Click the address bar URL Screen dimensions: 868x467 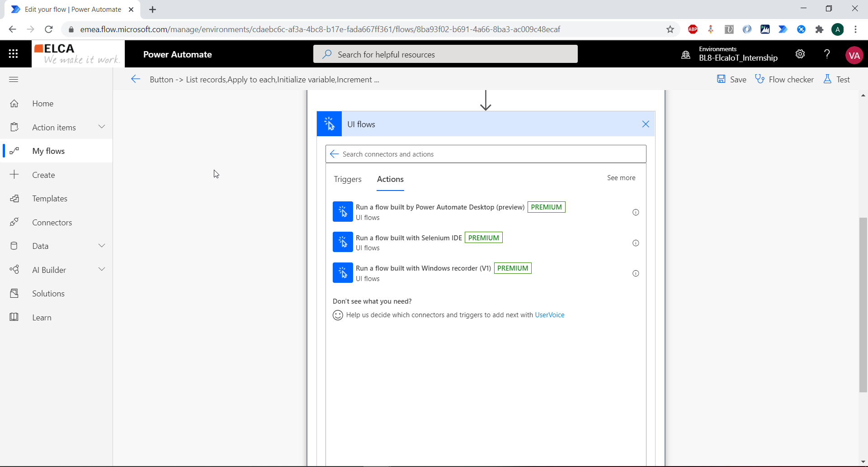pos(320,29)
